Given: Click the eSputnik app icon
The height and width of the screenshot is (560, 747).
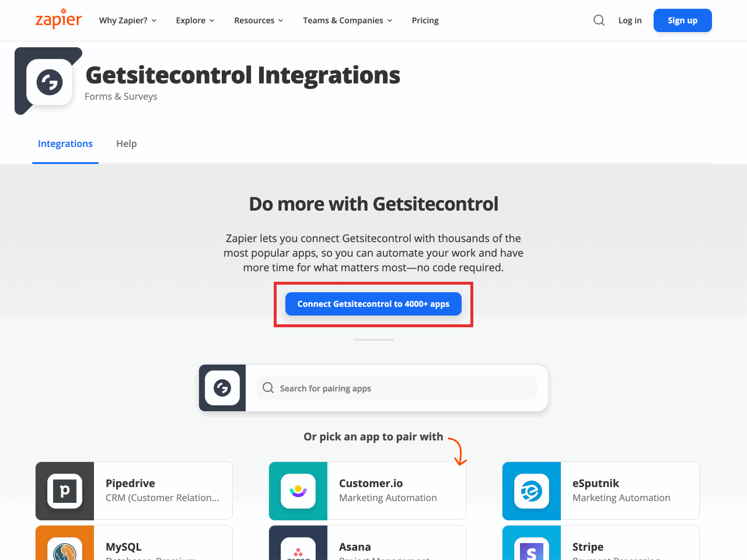Looking at the screenshot, I should click(532, 491).
